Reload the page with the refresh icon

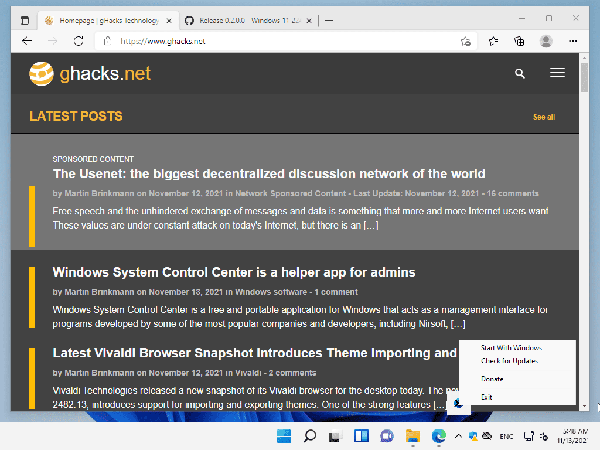tap(78, 41)
